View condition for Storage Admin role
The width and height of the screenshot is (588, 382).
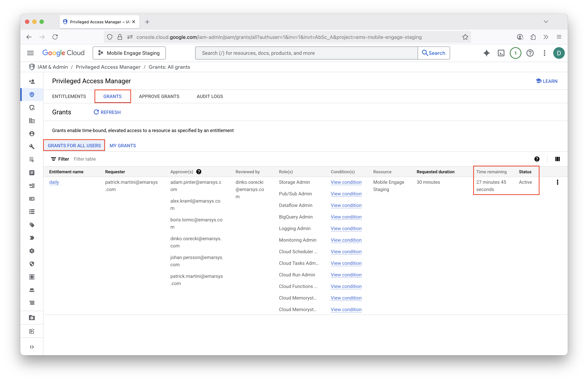(x=346, y=182)
